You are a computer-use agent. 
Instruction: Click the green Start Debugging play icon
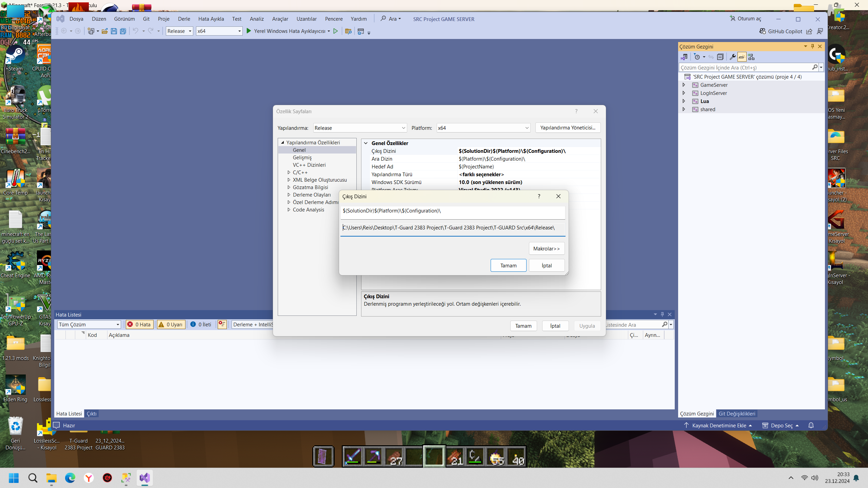(x=249, y=31)
